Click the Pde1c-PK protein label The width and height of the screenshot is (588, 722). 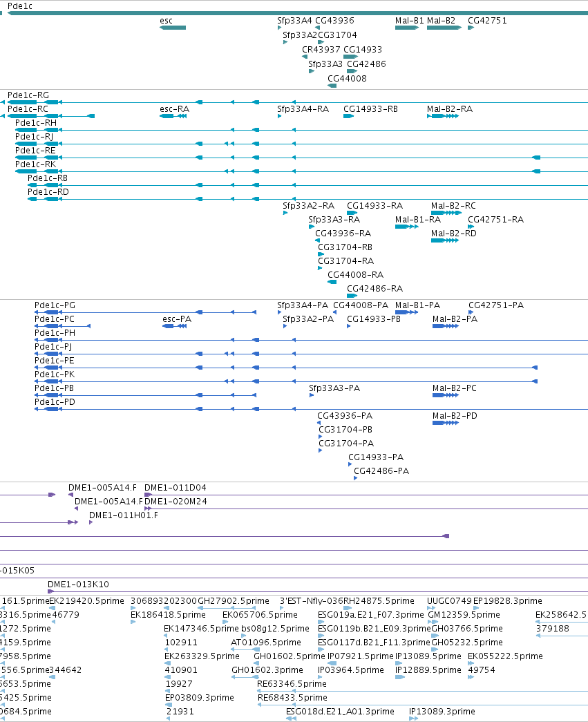coord(55,374)
